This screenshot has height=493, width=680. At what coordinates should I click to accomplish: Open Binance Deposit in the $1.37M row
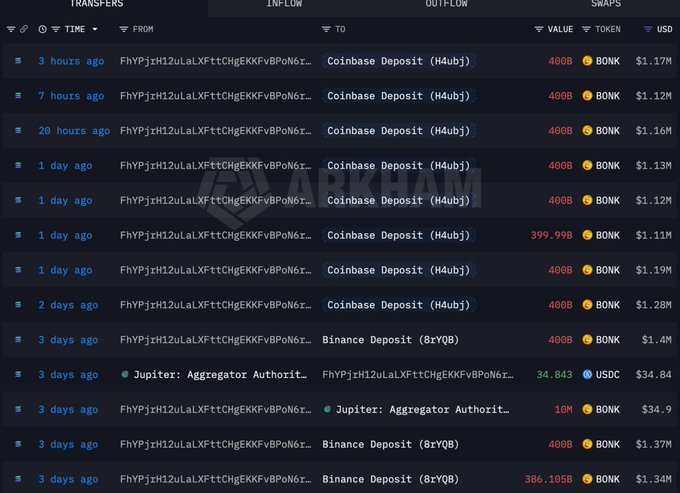click(390, 444)
